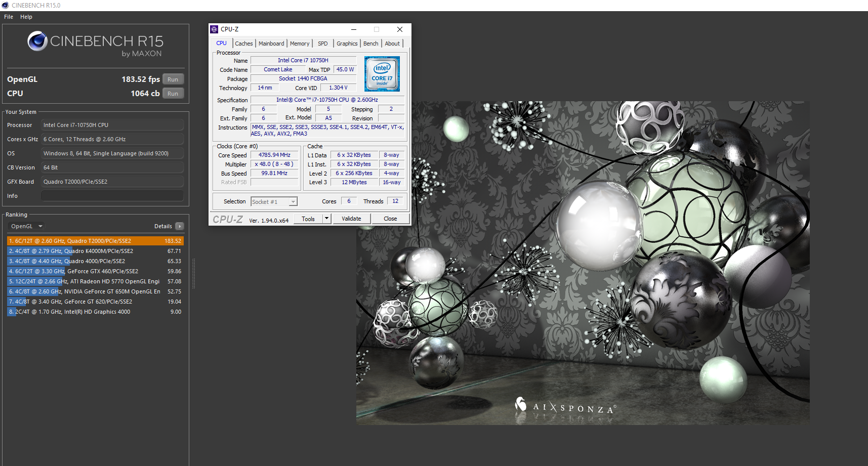Switch to the Memory tab in CPU-Z

tap(300, 44)
